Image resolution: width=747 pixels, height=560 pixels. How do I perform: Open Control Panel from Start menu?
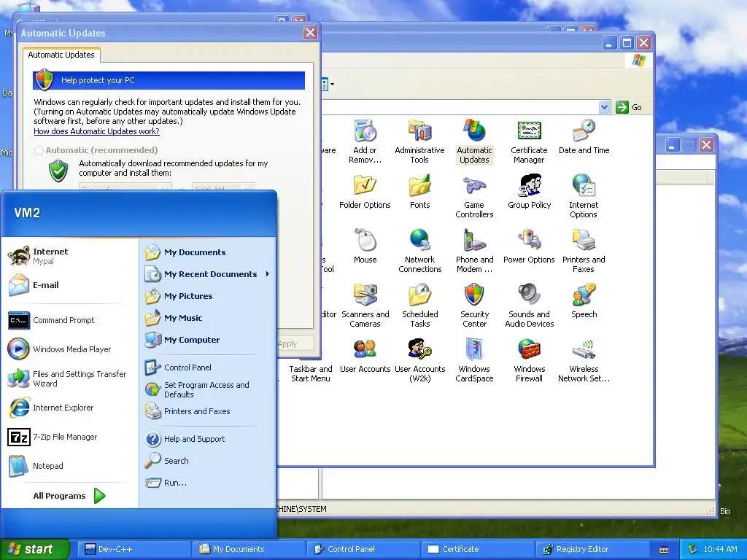[207, 367]
